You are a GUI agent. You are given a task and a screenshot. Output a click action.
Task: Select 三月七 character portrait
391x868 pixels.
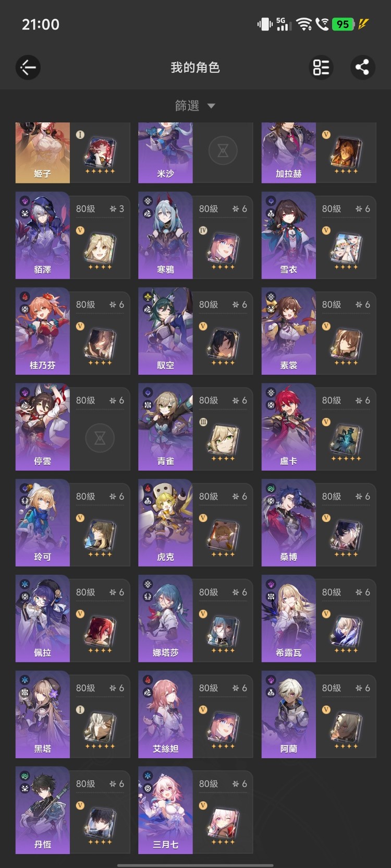(165, 810)
